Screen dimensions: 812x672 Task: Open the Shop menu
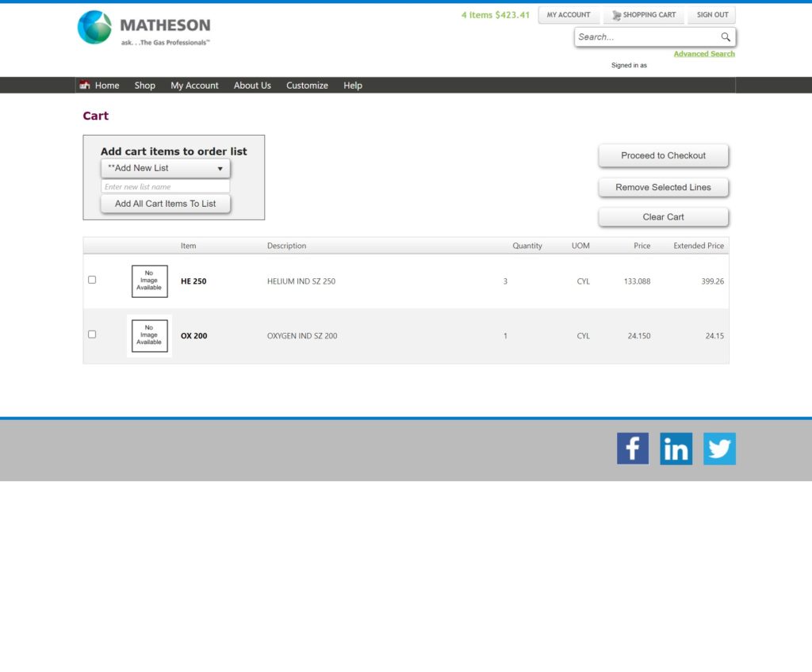[x=144, y=86]
